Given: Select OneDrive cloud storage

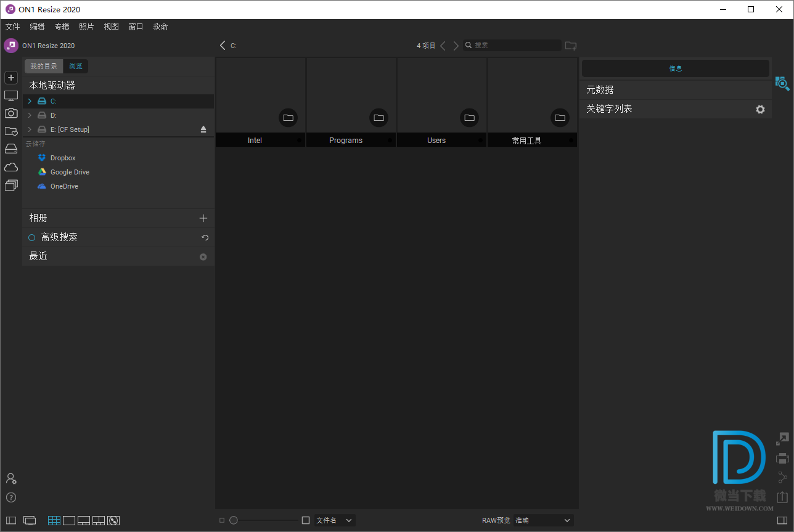Looking at the screenshot, I should click(58, 186).
